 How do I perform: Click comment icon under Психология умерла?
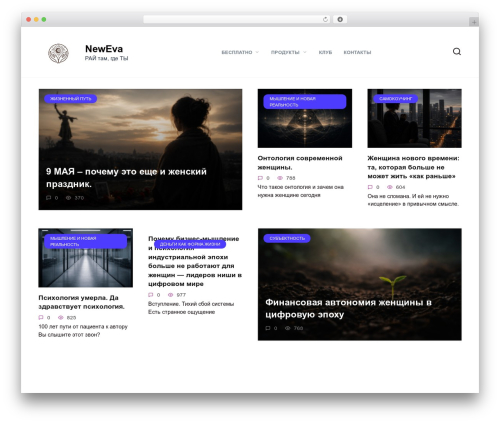[x=41, y=317]
